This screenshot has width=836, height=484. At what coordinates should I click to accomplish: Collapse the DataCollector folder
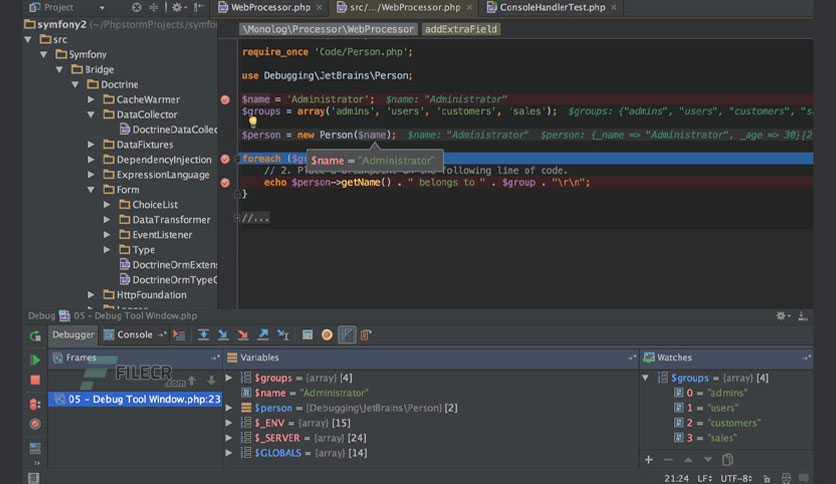click(x=91, y=115)
